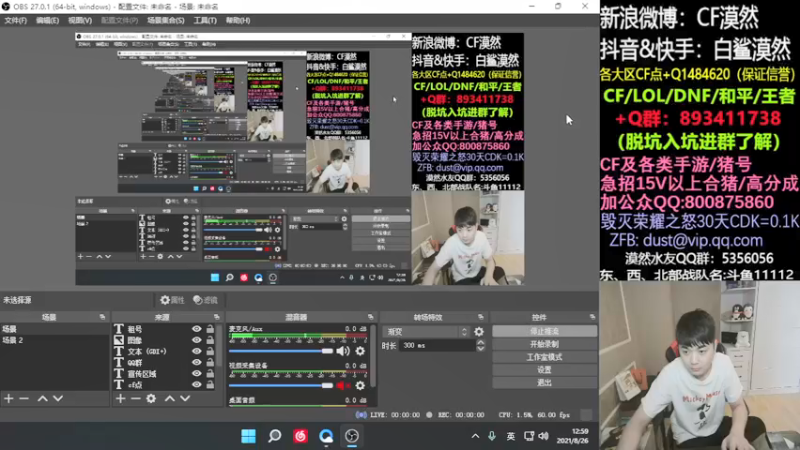Image resolution: width=800 pixels, height=450 pixels.
Task: Open the 编辑(E) menu
Action: tap(47, 20)
